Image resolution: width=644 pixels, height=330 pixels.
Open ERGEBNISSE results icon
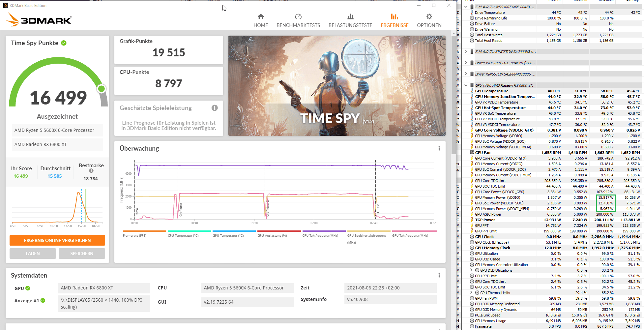pos(395,16)
